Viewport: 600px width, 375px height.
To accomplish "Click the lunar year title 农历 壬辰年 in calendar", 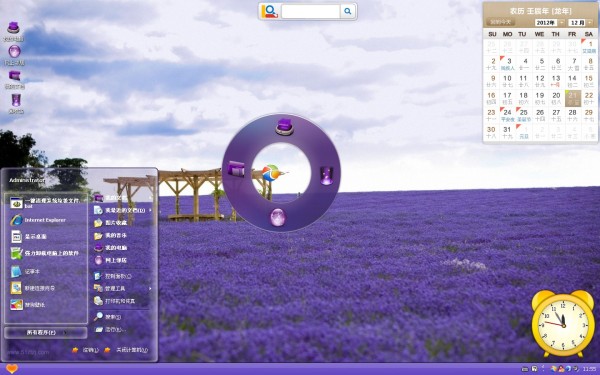I will (540, 11).
